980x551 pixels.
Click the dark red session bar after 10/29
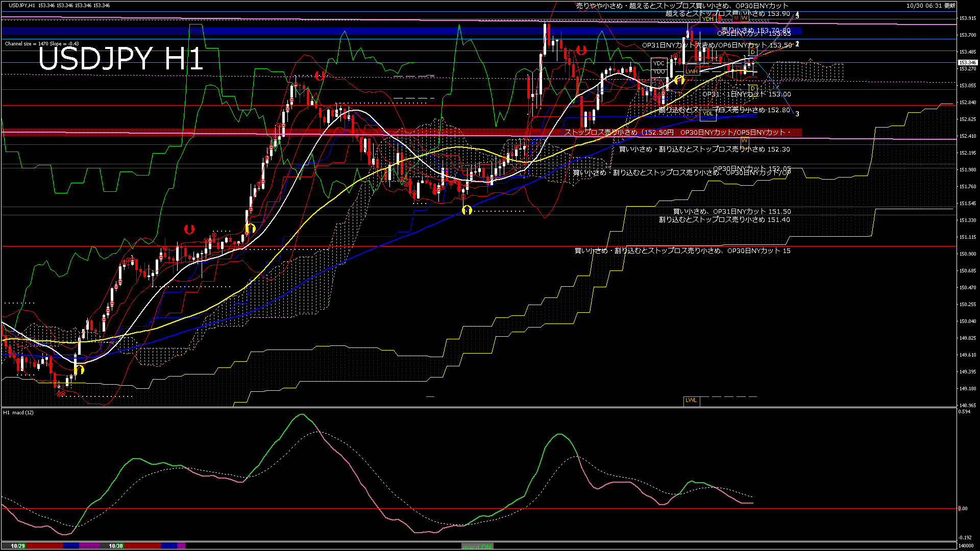click(44, 546)
